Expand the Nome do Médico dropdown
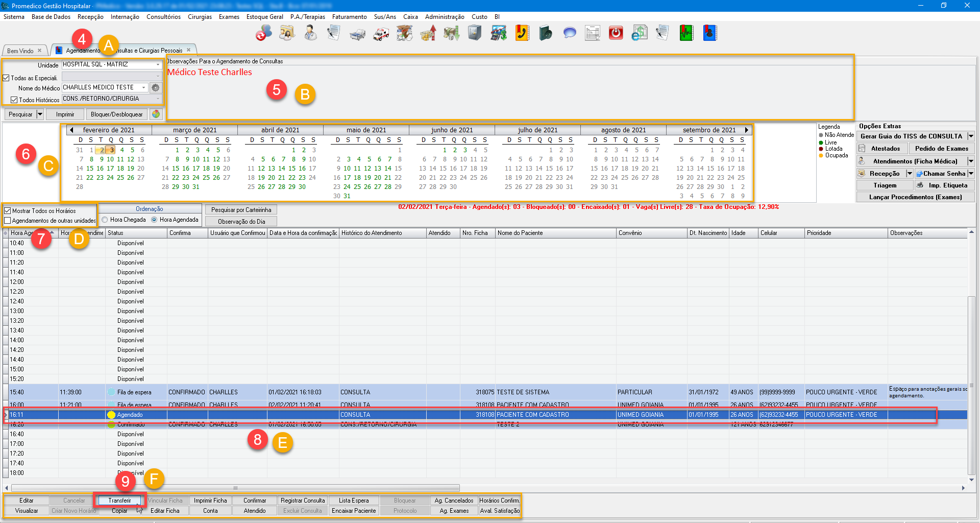Screen dimensions: 980x523 point(144,88)
